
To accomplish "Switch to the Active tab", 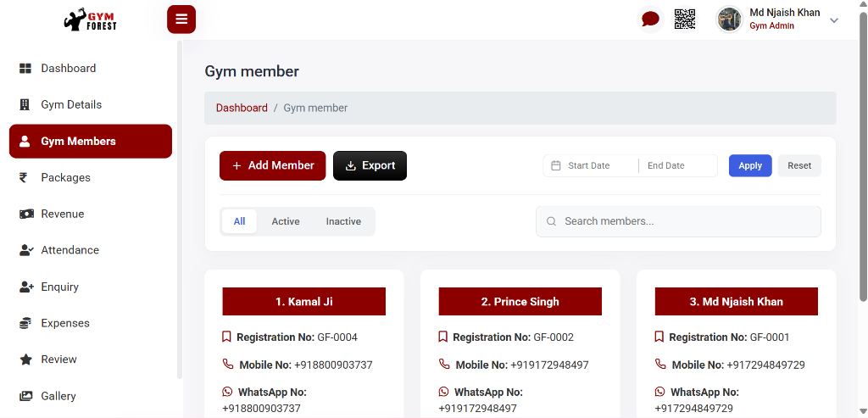I will tap(286, 221).
